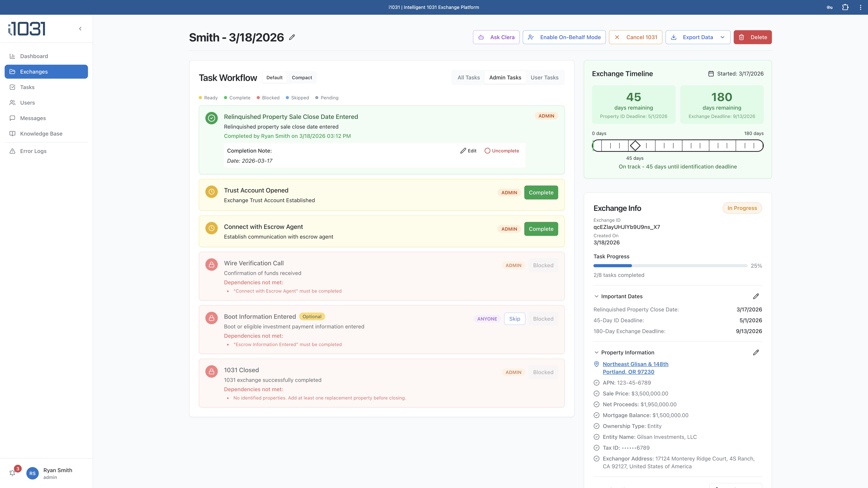Open notifications bell with 3 badge
The height and width of the screenshot is (488, 868).
(12, 473)
